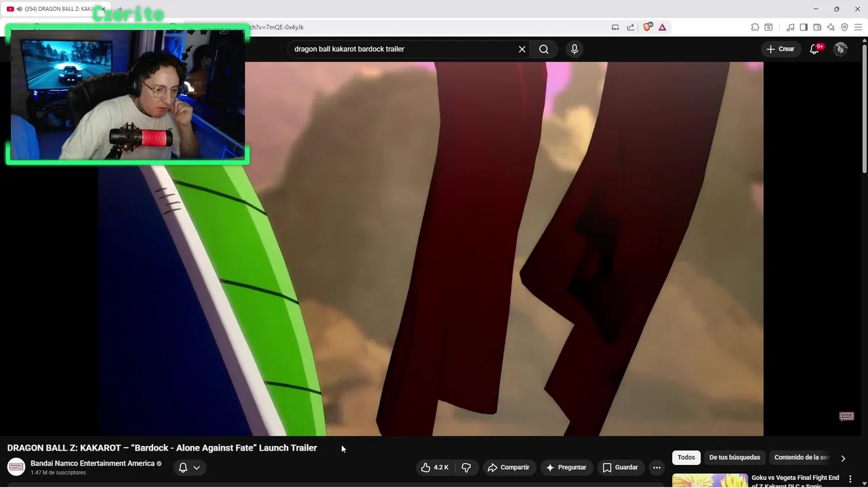Open the Brave VPN shield icon

point(844,27)
